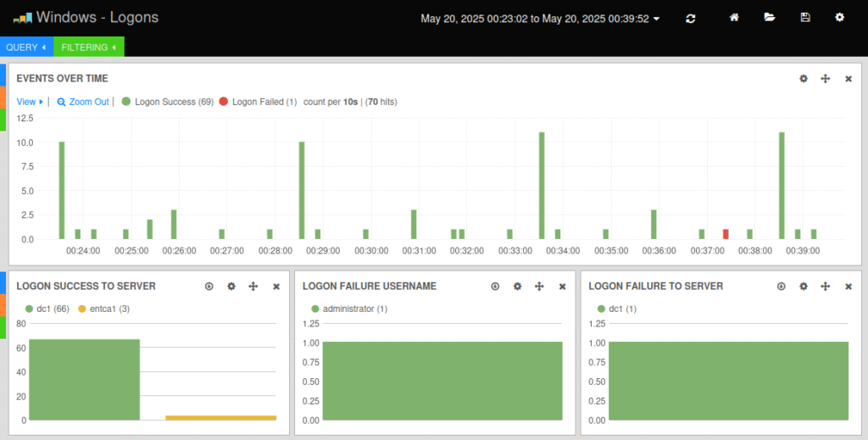Open Events Over Time panel settings gear
The image size is (868, 440).
pyautogui.click(x=804, y=79)
